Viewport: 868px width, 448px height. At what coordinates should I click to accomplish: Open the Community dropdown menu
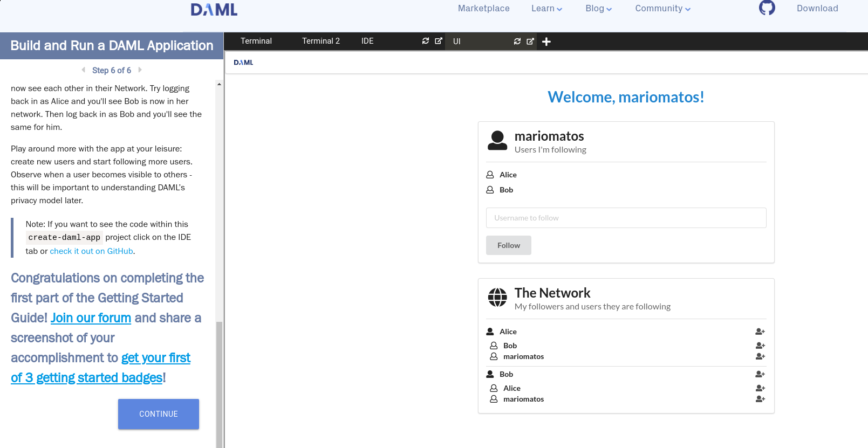[x=662, y=9]
